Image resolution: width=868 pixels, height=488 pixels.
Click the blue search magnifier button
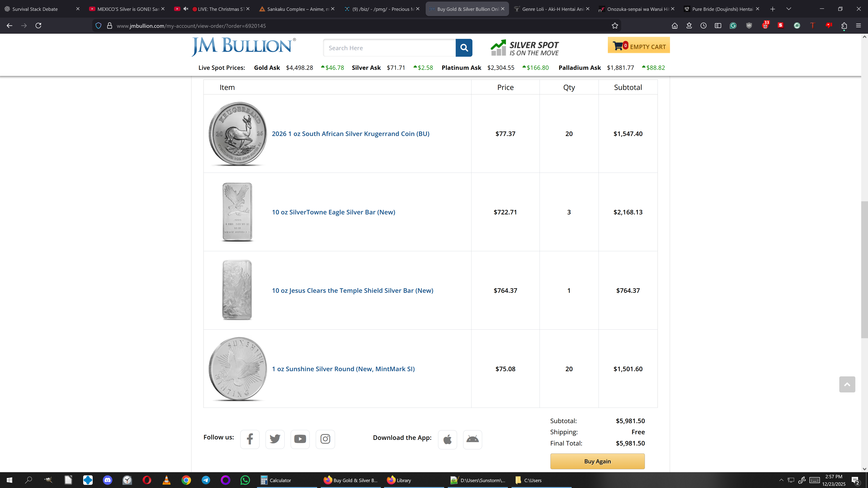[x=464, y=48]
